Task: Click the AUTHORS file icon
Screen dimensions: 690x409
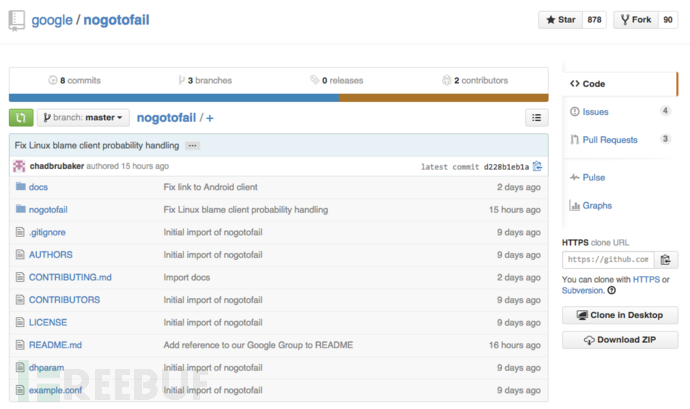Action: click(x=20, y=254)
